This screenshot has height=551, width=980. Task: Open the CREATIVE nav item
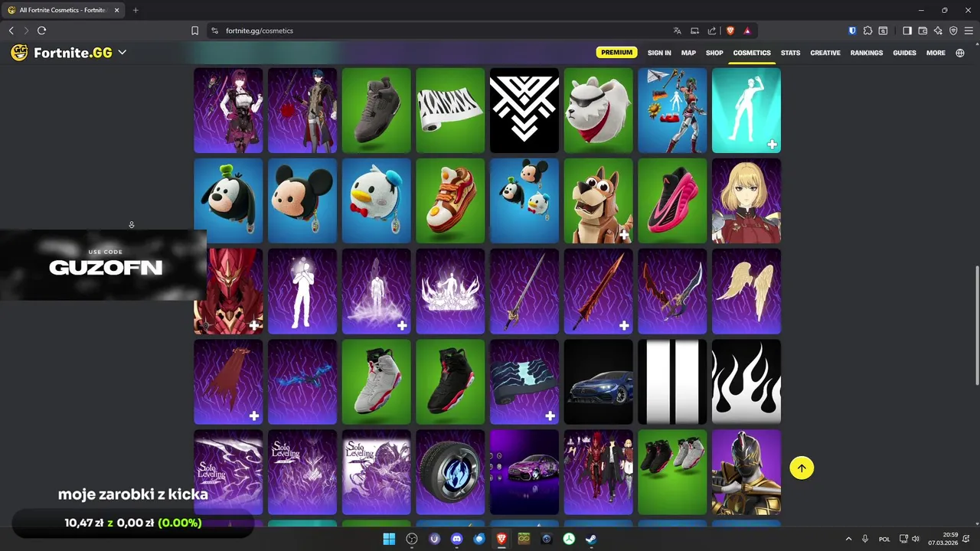click(825, 53)
